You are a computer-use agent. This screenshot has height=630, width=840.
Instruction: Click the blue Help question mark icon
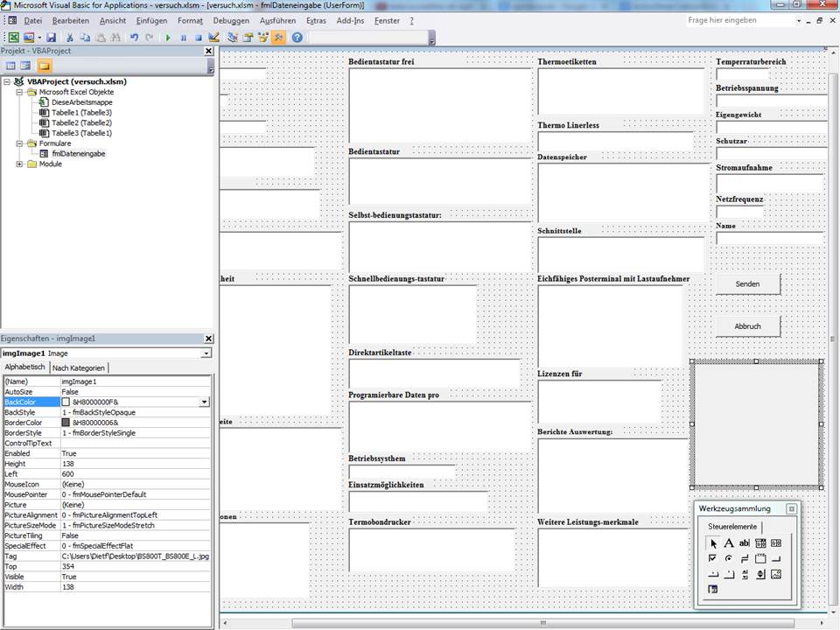(x=297, y=38)
